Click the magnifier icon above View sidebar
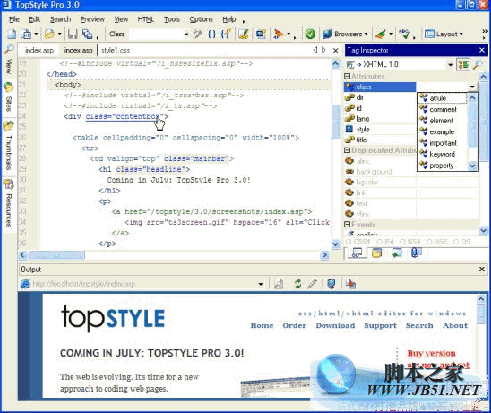The width and height of the screenshot is (491, 413). [x=9, y=50]
